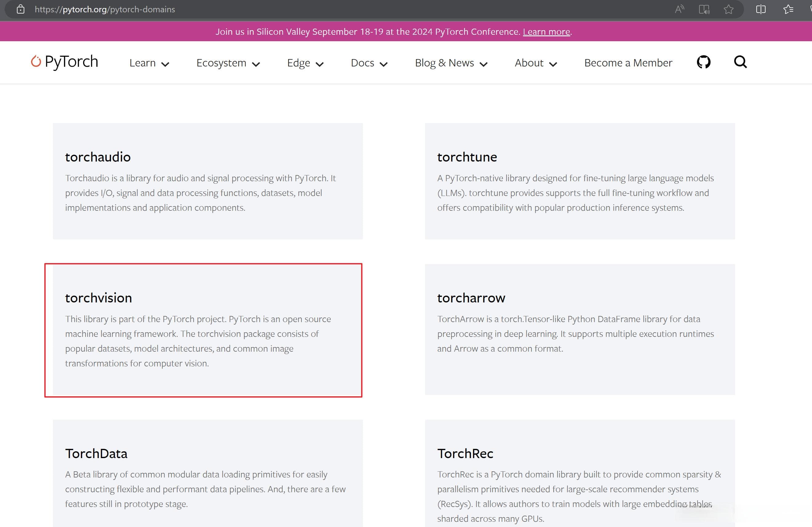Activate the Read aloud icon in address bar

pos(679,9)
